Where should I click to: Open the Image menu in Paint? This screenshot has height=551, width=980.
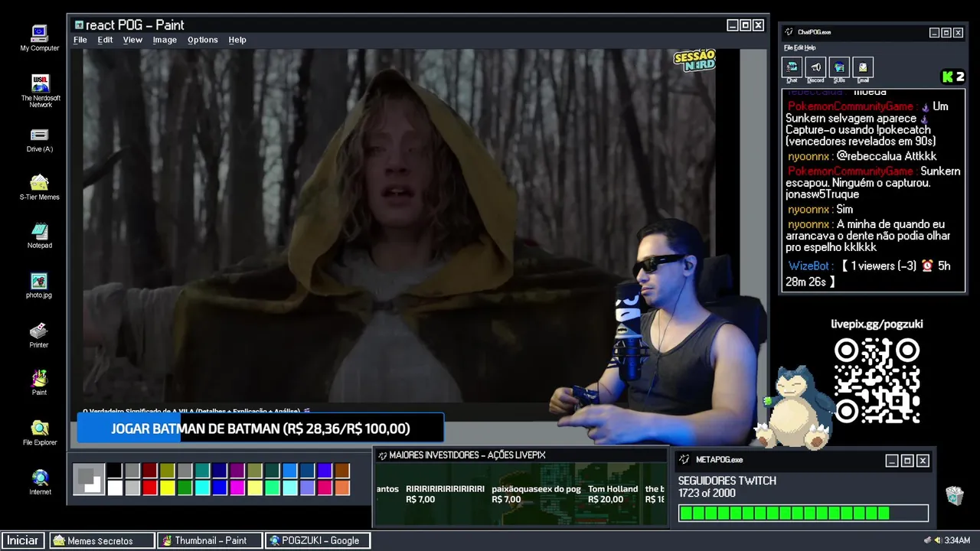pos(165,40)
